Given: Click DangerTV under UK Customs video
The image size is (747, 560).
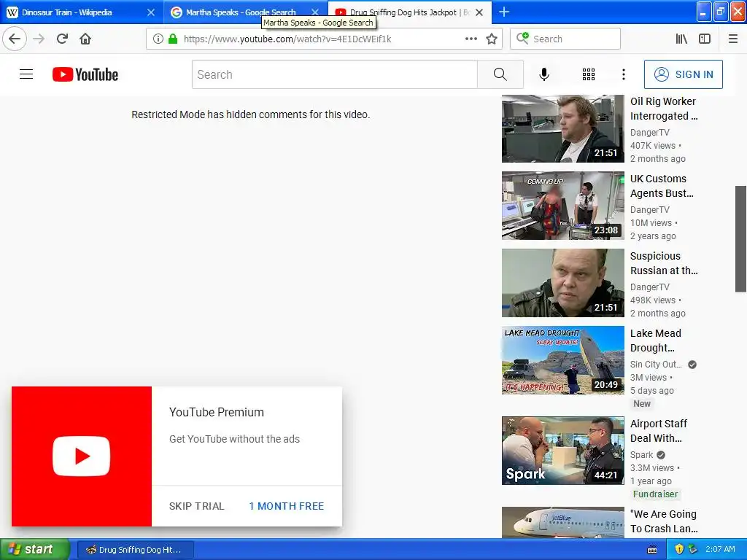Looking at the screenshot, I should point(650,209).
